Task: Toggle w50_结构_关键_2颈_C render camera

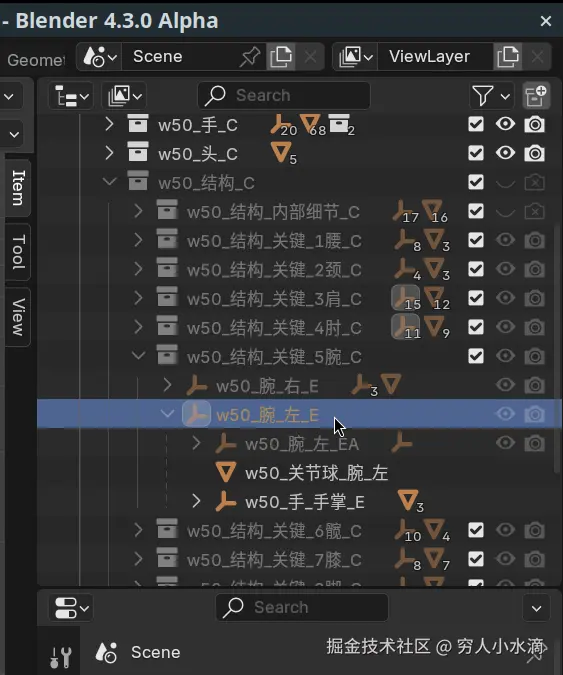Action: (535, 269)
